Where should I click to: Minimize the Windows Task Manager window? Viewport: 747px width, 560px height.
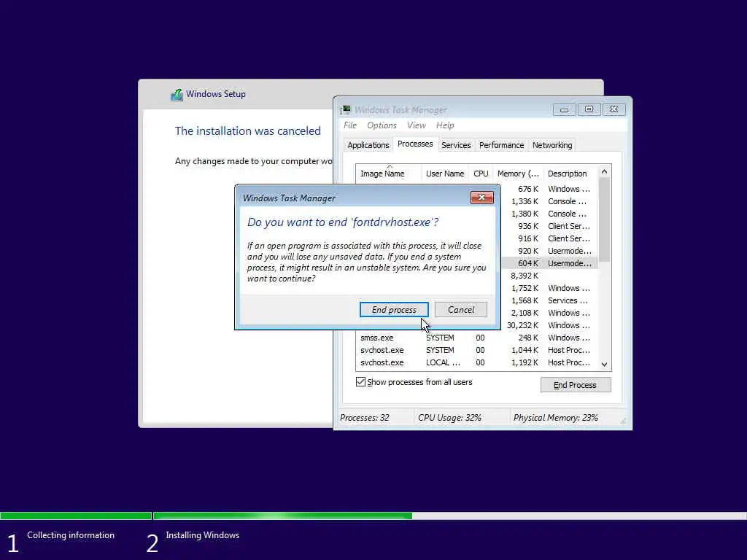point(564,109)
